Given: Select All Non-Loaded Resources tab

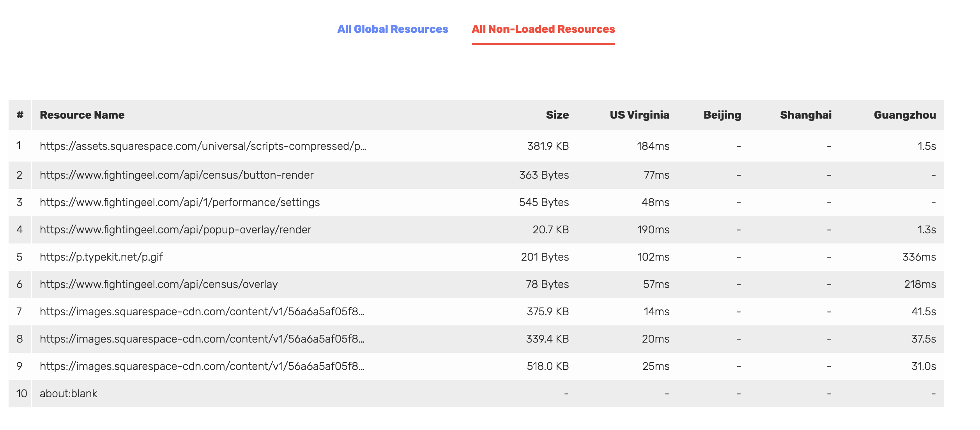Looking at the screenshot, I should tap(543, 29).
